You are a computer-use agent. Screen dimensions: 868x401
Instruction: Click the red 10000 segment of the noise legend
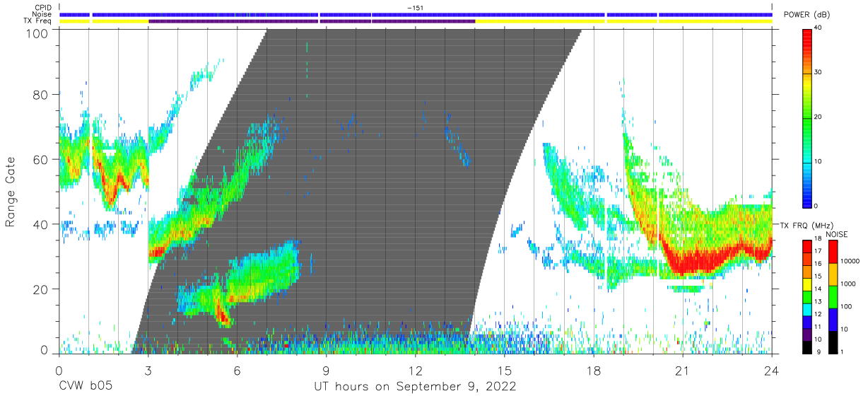[833, 252]
